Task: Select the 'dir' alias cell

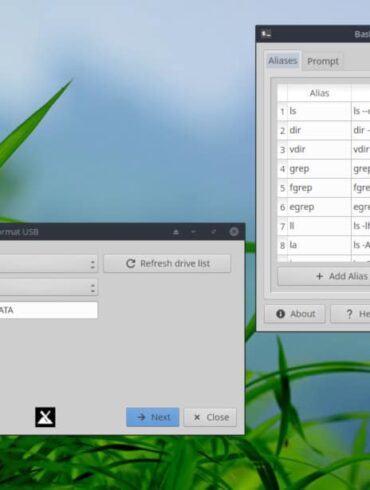Action: (319, 130)
